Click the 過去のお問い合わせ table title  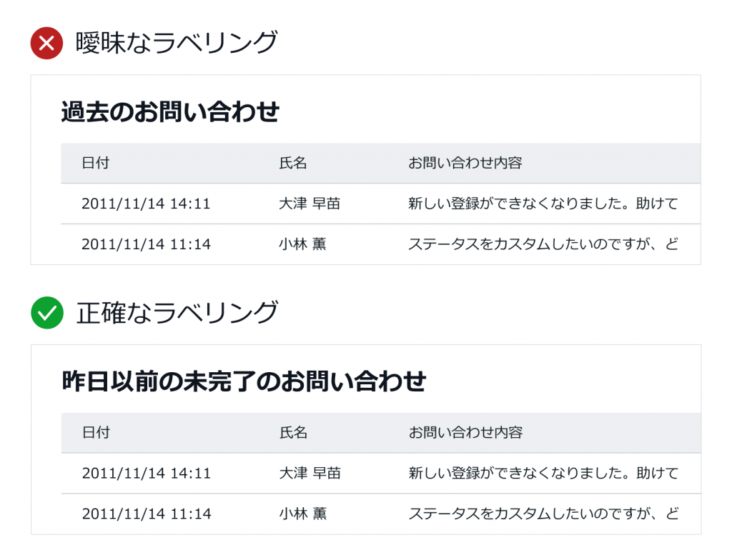tap(170, 112)
